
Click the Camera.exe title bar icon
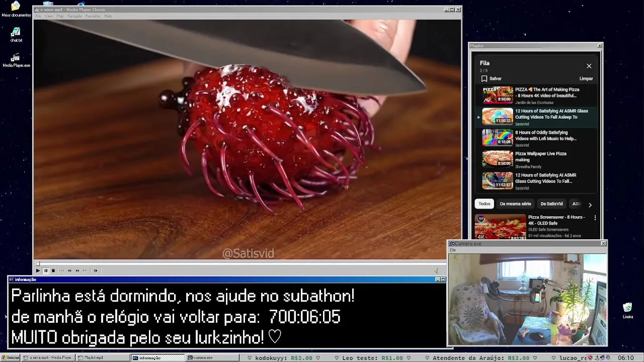click(x=452, y=243)
